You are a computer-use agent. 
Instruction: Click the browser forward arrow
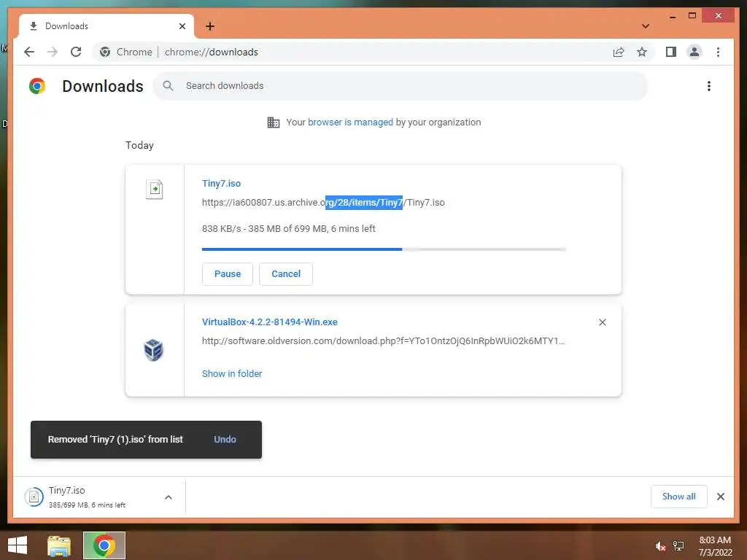[x=53, y=52]
